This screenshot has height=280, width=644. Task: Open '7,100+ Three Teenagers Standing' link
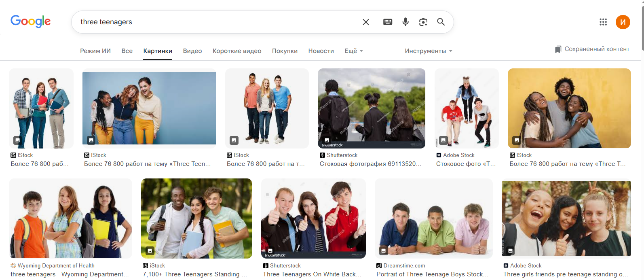(x=195, y=274)
